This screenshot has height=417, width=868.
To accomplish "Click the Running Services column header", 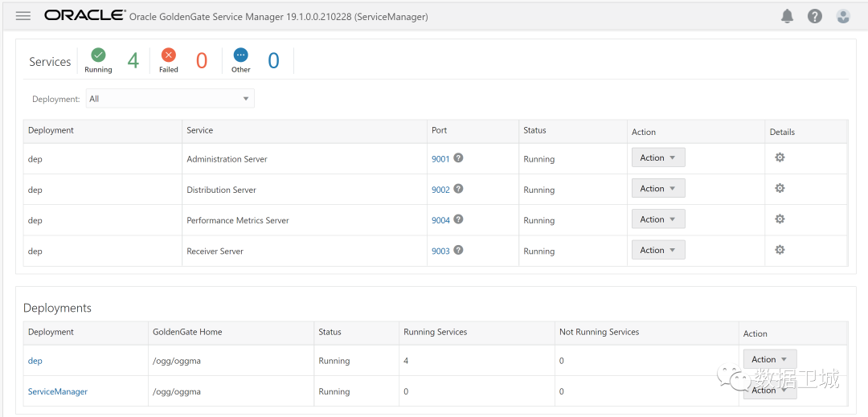I will coord(435,332).
